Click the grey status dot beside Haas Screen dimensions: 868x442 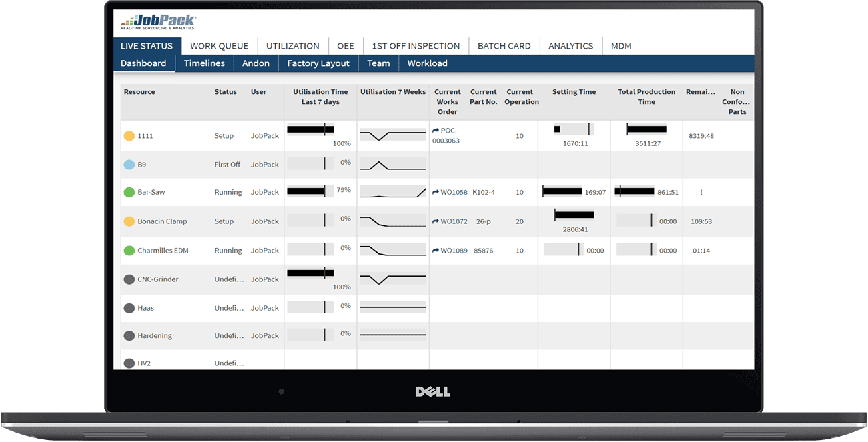(129, 308)
